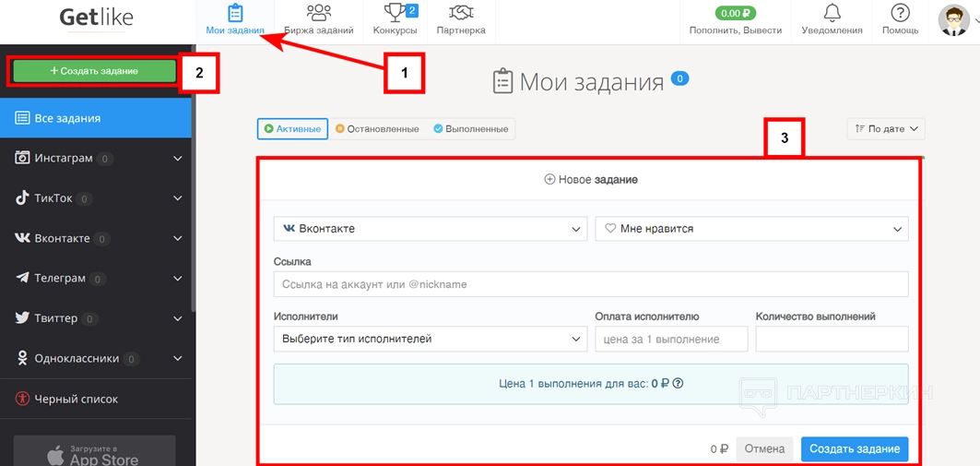Viewport: 980px width, 466px height.
Task: Click the VK logo icon in sidebar
Action: (22, 238)
